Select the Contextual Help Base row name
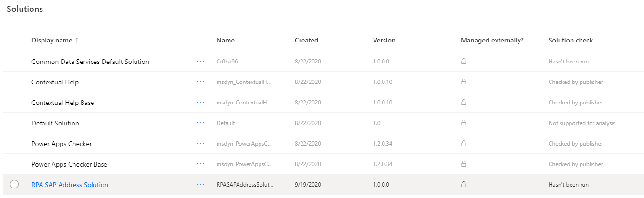Screen dimensions: 644x198 click(x=62, y=103)
